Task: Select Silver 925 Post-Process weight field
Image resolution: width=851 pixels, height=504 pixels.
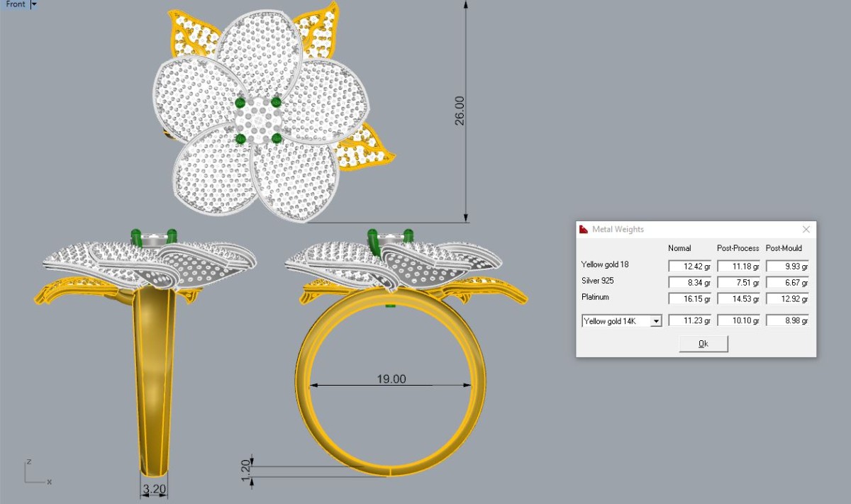Action: tap(738, 282)
